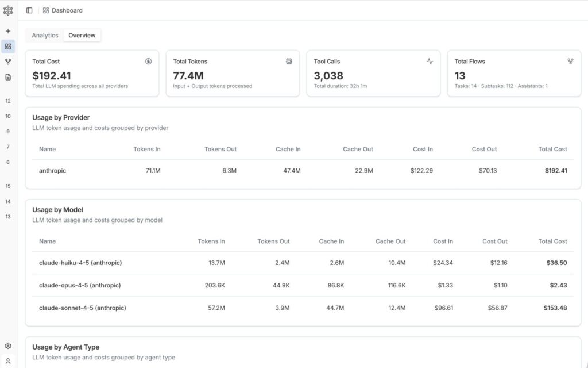Click the app logo in the sidebar
Image resolution: width=588 pixels, height=368 pixels.
[8, 10]
